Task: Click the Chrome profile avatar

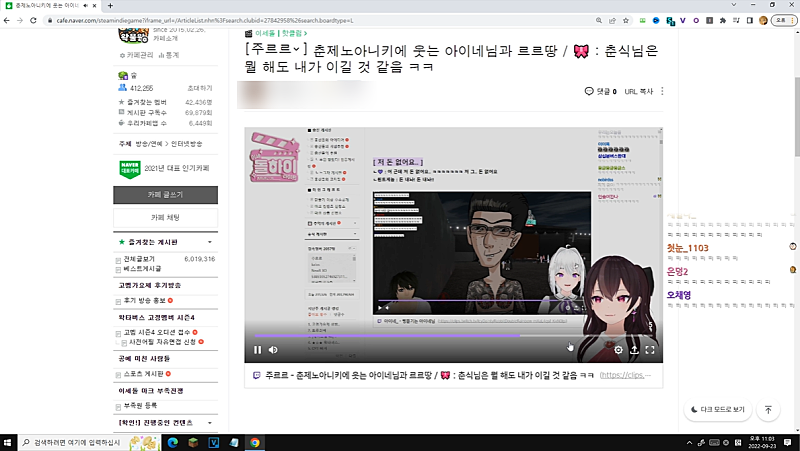Action: click(763, 20)
